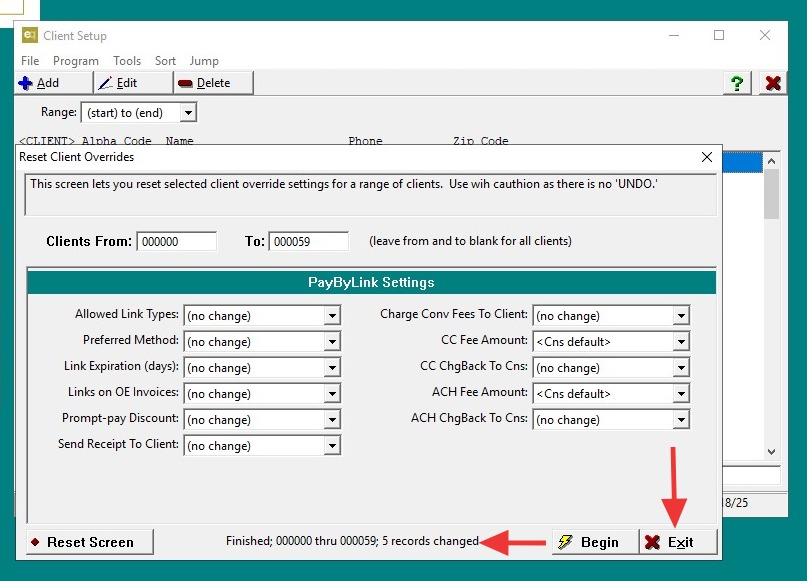Expand CC ChgBack To Cns dropdown
Screen dimensions: 807x581
coord(681,367)
